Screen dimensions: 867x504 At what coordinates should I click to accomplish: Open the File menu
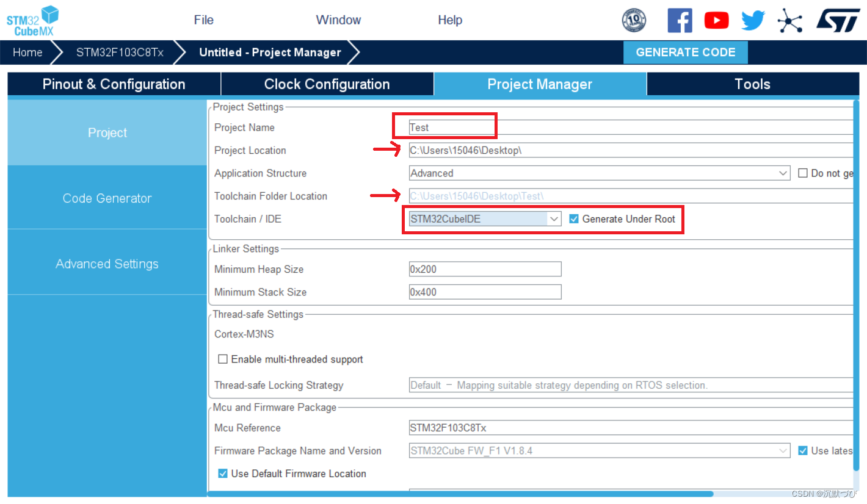[204, 20]
